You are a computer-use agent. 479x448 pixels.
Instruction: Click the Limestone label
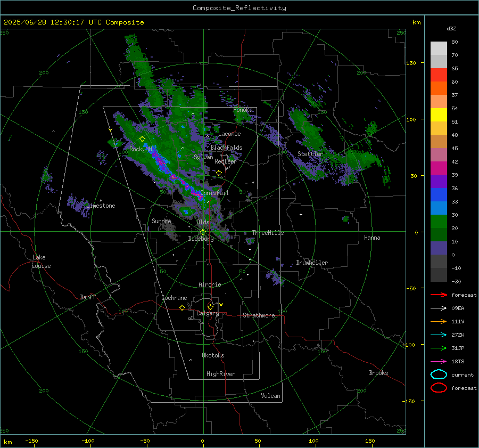click(101, 206)
